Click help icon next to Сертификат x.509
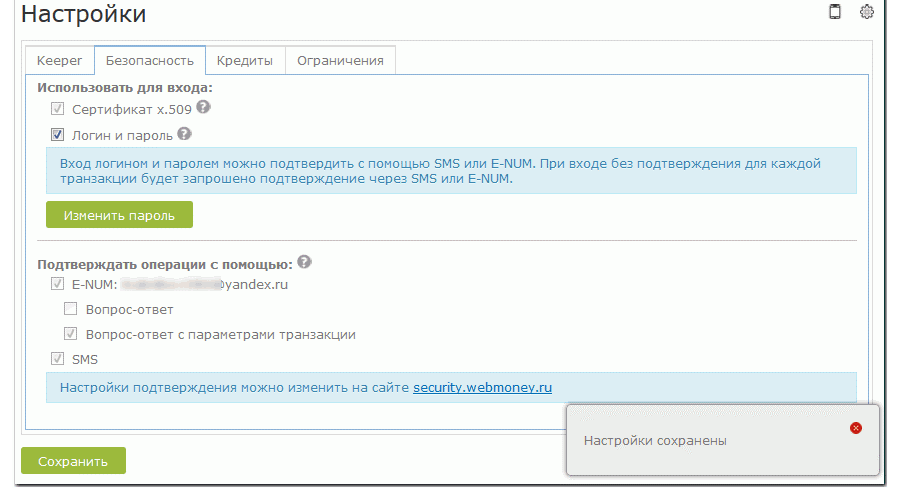 (203, 108)
